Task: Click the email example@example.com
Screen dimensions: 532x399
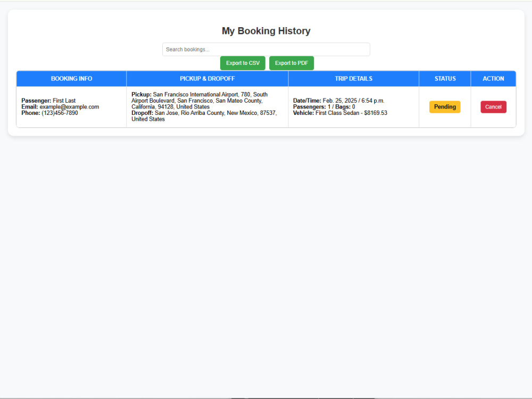Action: [x=69, y=107]
